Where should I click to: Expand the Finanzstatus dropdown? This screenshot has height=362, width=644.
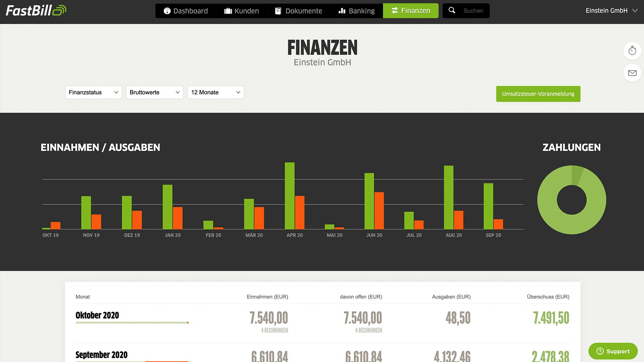coord(93,92)
